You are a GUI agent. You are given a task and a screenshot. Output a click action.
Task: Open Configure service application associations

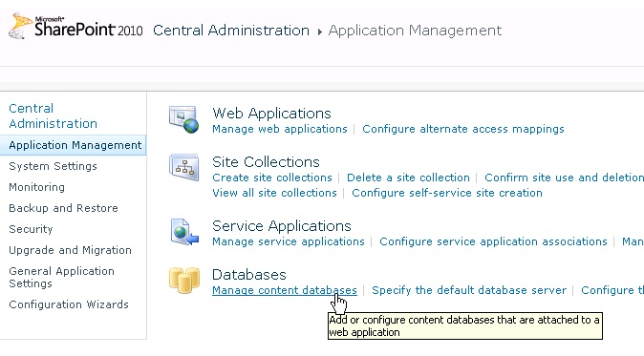(x=493, y=241)
